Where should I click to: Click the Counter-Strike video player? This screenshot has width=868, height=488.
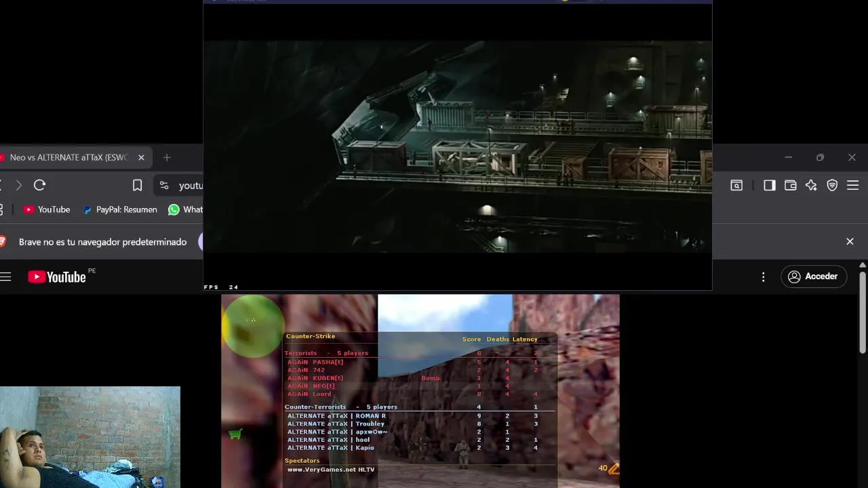click(420, 391)
